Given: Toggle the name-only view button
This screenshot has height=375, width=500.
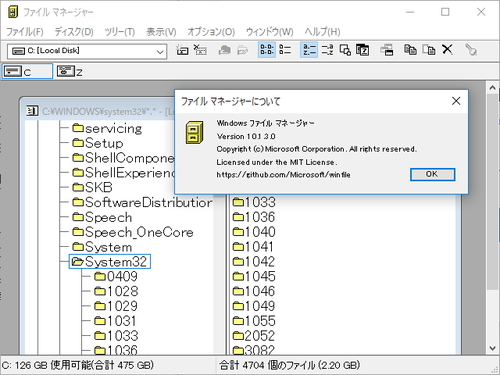Looking at the screenshot, I should coord(267,50).
